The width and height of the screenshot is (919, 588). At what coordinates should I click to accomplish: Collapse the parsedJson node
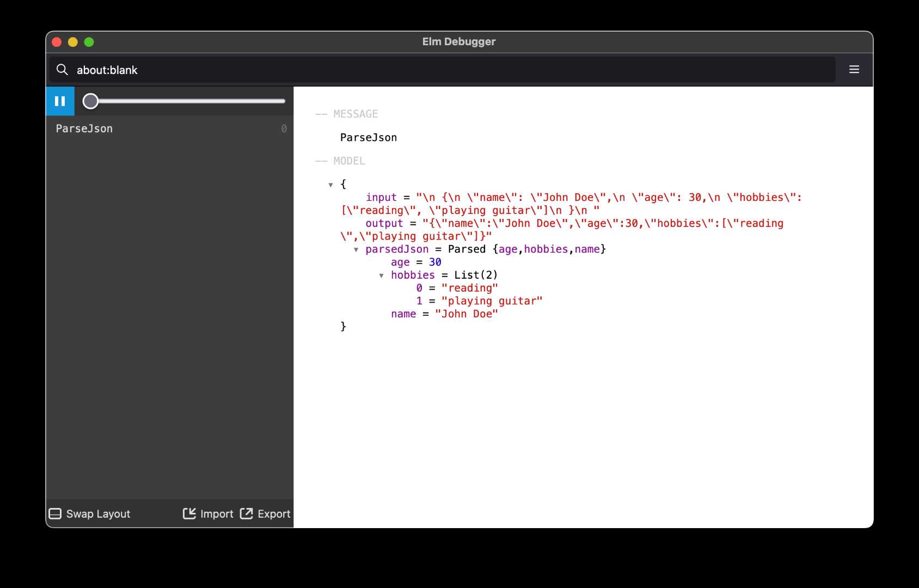tap(356, 250)
